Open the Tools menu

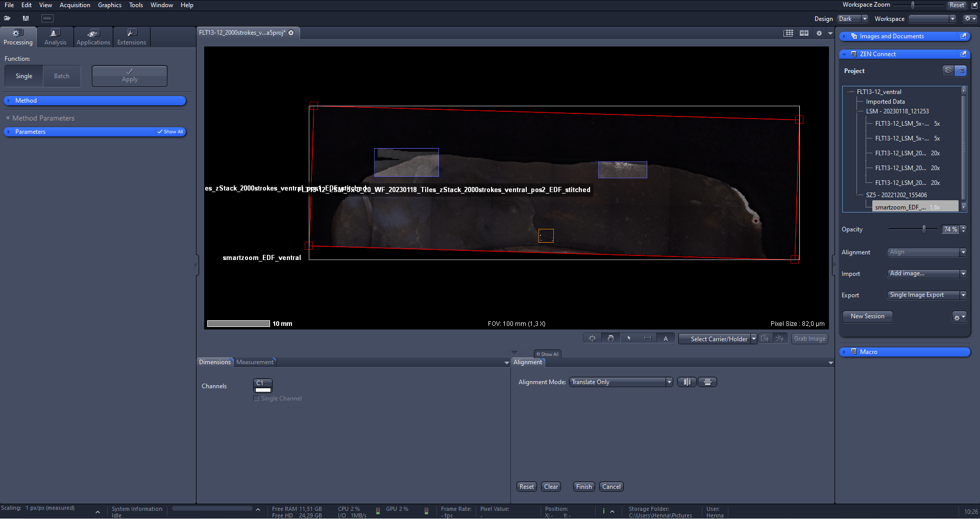[x=136, y=5]
